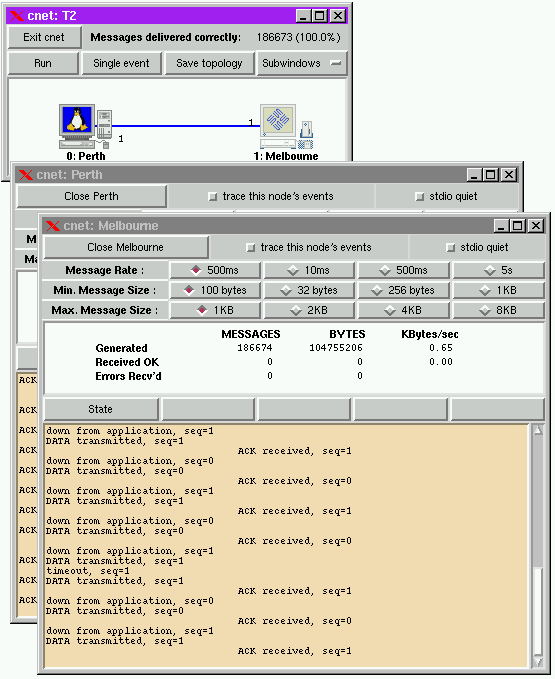555x679 pixels.
Task: Open the Subwindows dropdown menu
Action: tap(302, 63)
